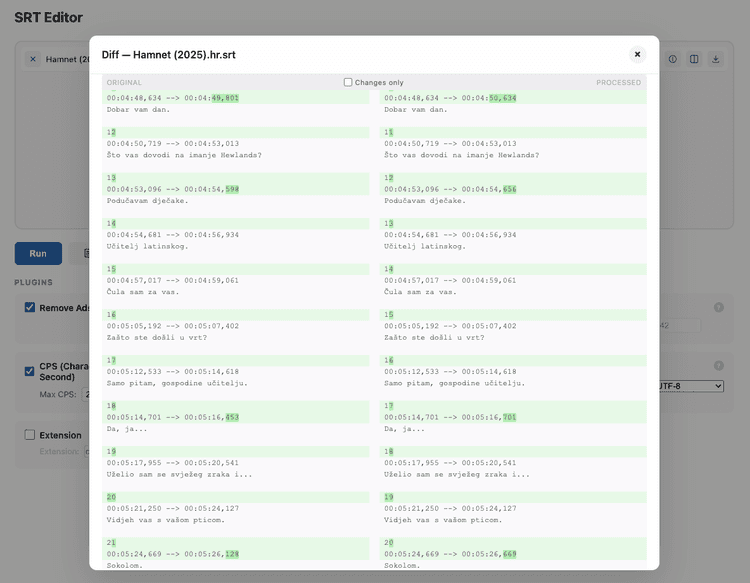The image size is (750, 583).
Task: Select original line 'Učitelj latinskog.'
Action: [x=147, y=246]
